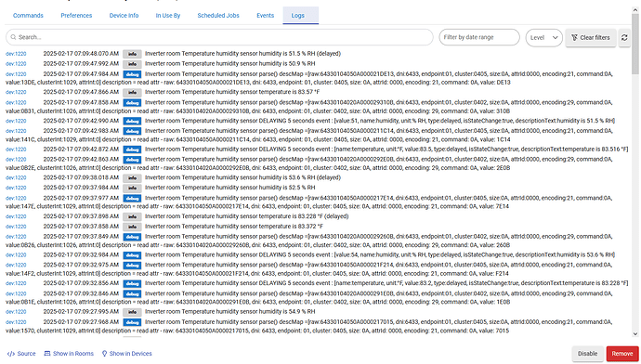Click the debug badge at 07:09:32.856 AM
The height and width of the screenshot is (364, 641).
click(132, 283)
